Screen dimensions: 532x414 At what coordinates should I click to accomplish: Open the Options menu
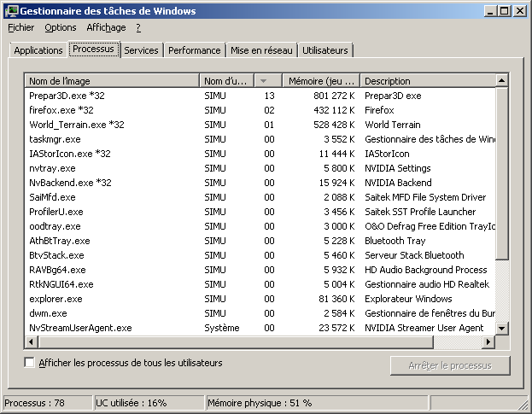pos(61,28)
